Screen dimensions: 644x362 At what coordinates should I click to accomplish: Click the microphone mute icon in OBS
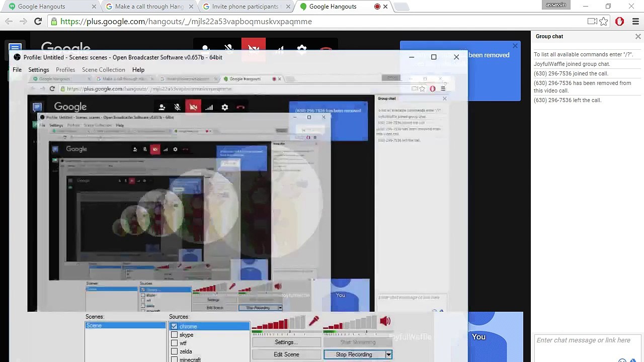(x=314, y=321)
